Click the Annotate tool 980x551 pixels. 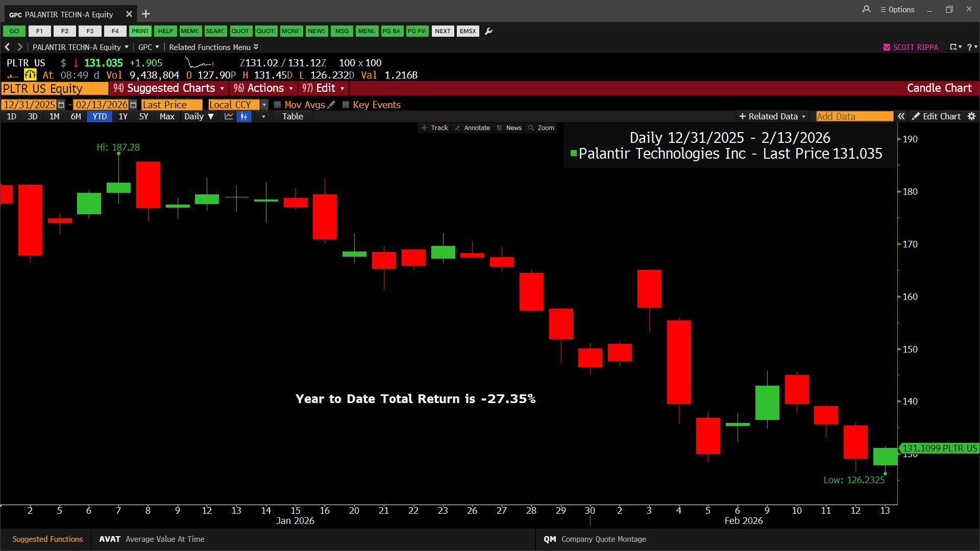[472, 128]
